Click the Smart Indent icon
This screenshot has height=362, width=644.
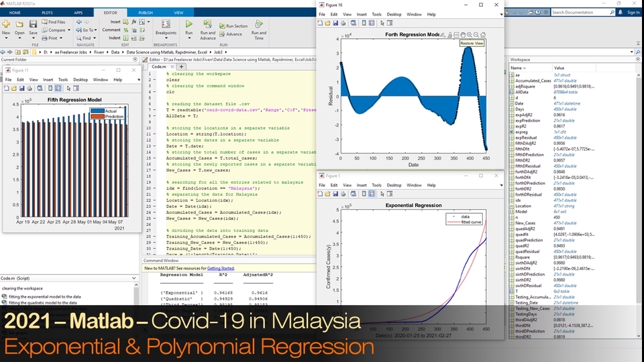(x=126, y=38)
